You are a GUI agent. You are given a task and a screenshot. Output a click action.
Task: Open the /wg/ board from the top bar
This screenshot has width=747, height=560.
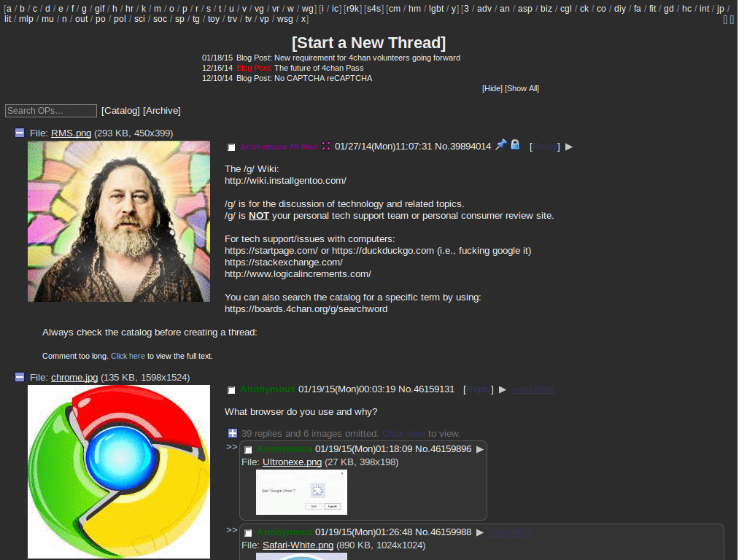tap(306, 9)
